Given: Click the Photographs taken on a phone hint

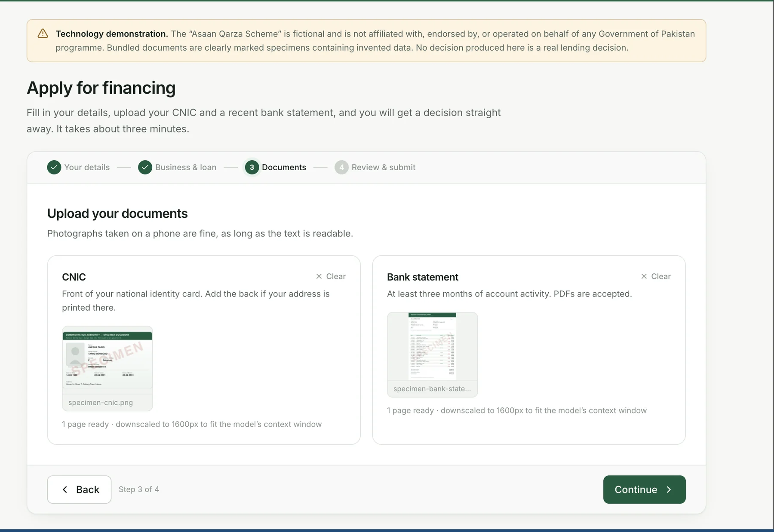Looking at the screenshot, I should (x=200, y=233).
